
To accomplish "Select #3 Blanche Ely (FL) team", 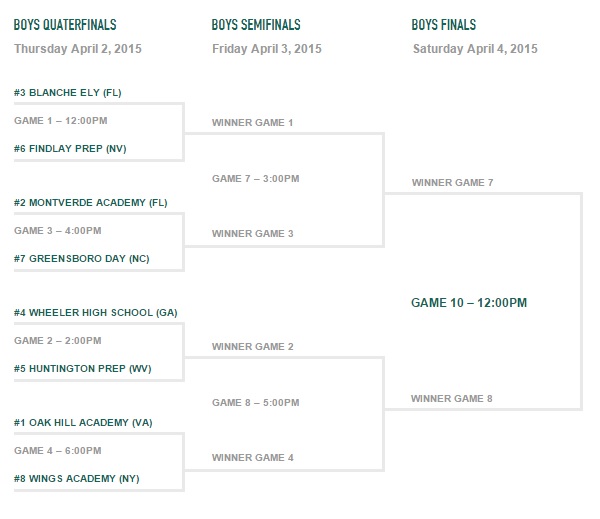I will [67, 93].
